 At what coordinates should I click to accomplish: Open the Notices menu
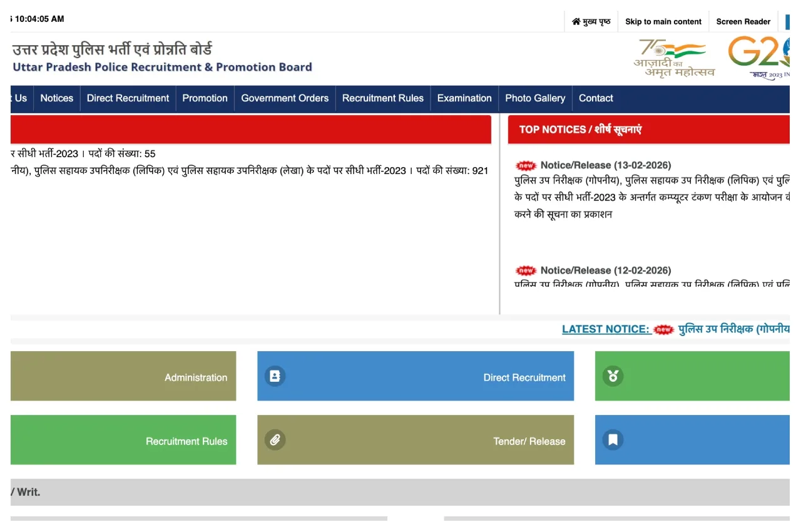(x=56, y=98)
